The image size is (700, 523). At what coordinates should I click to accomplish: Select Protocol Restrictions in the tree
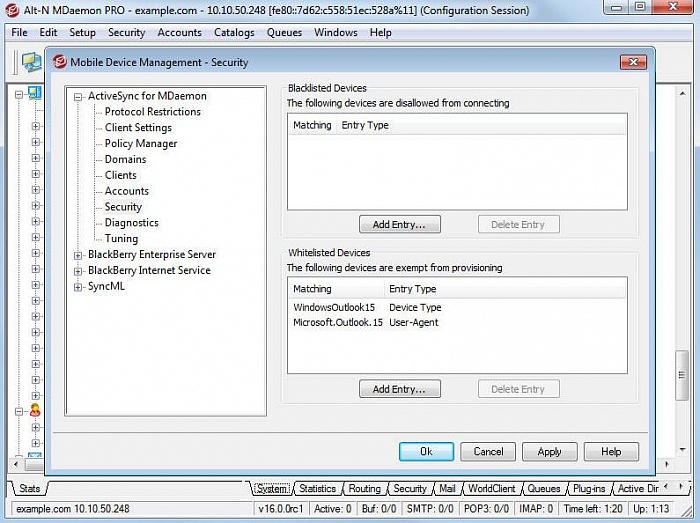coord(153,112)
